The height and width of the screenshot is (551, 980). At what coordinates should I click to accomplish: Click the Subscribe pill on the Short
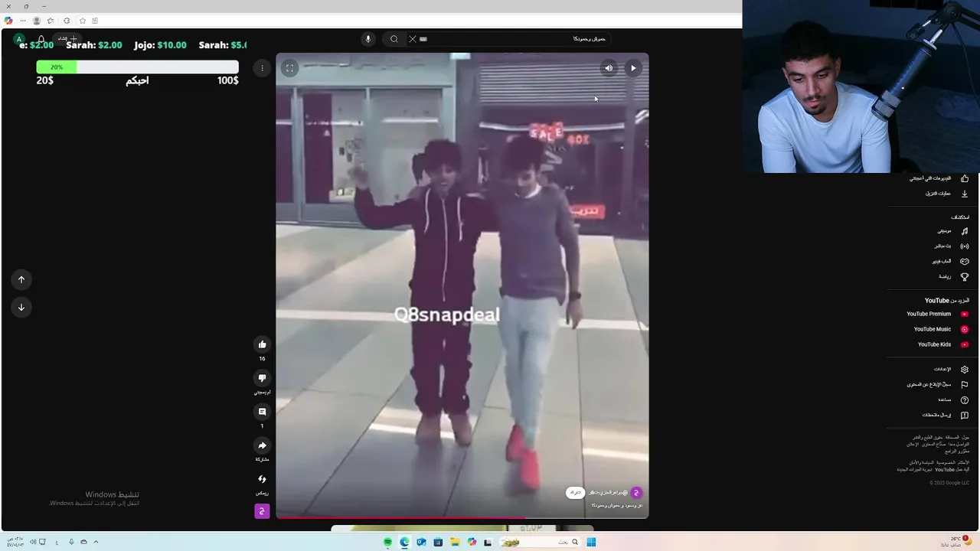pos(575,493)
